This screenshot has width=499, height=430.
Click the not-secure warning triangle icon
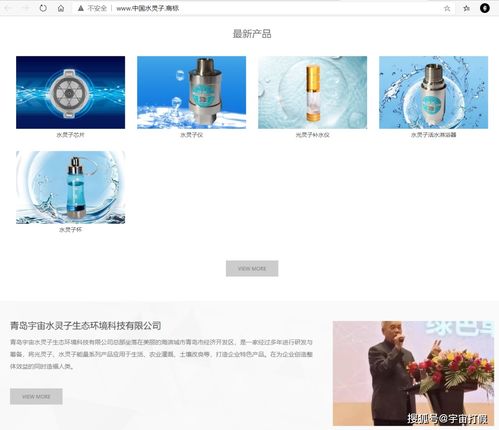point(81,8)
